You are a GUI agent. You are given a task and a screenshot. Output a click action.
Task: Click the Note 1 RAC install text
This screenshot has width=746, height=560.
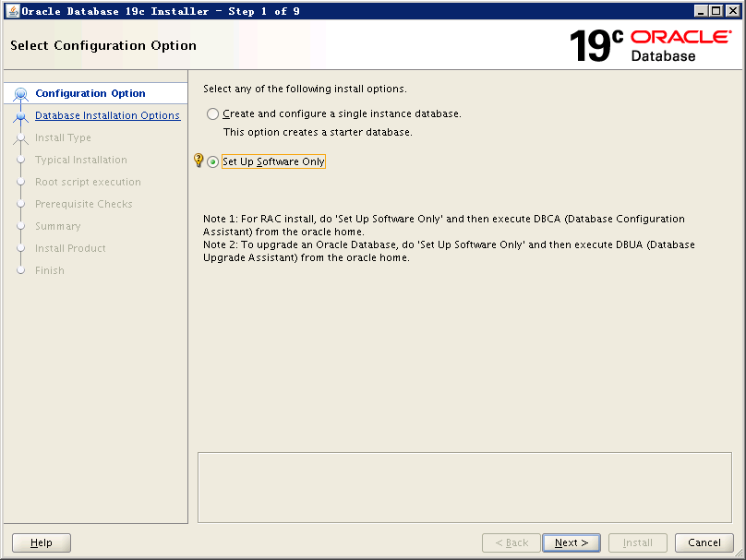pyautogui.click(x=444, y=225)
